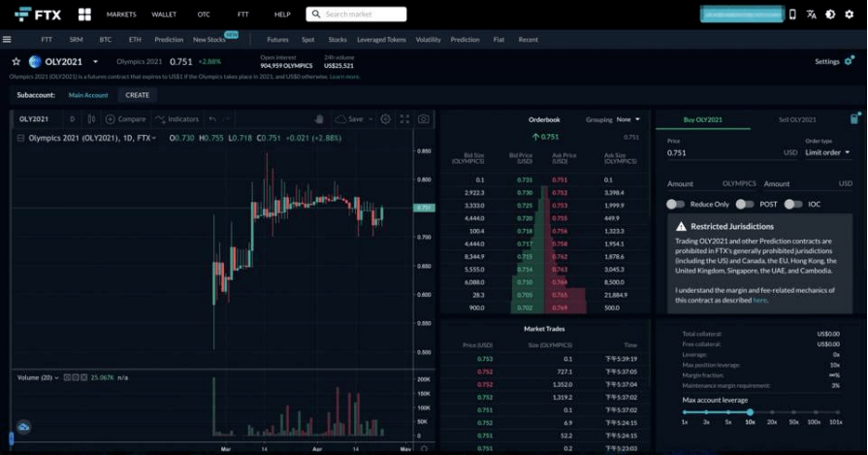The height and width of the screenshot is (455, 868).
Task: Click the mobile app phone icon
Action: pyautogui.click(x=792, y=15)
